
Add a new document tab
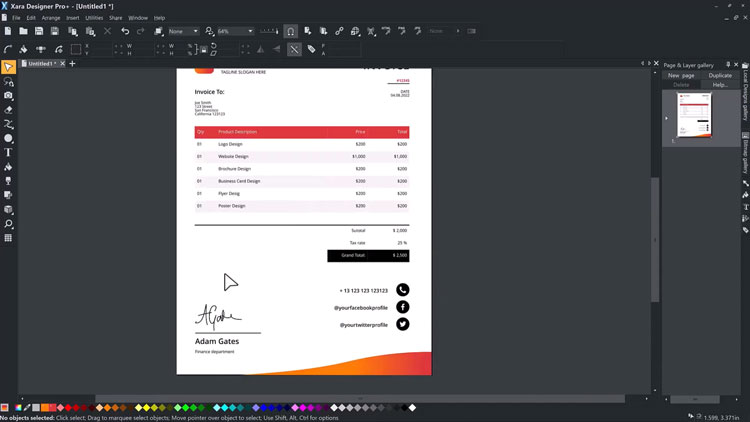click(x=72, y=64)
